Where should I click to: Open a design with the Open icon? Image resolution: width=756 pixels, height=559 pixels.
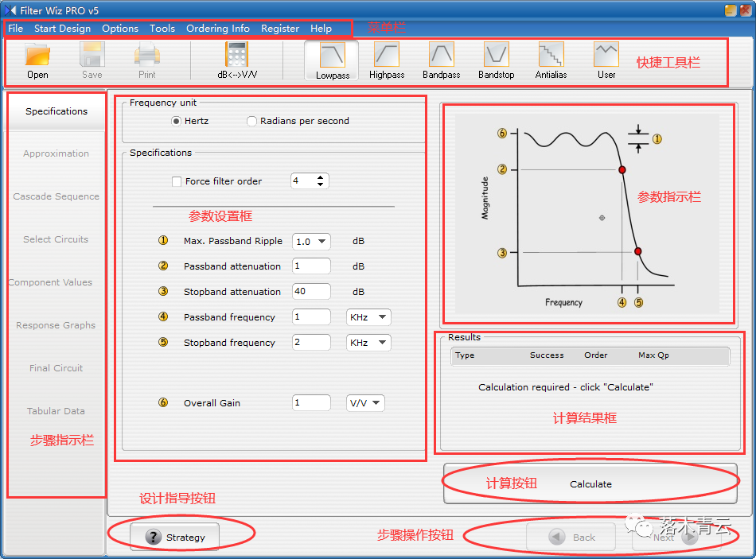37,60
